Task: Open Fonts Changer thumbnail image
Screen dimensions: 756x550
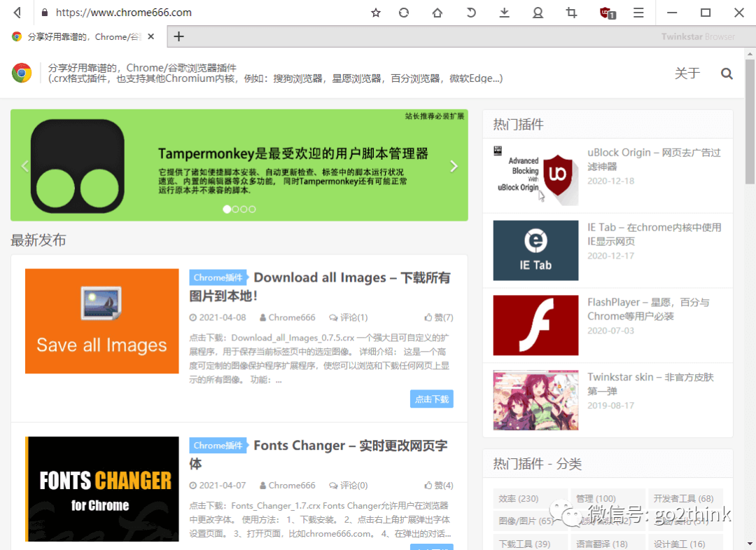Action: 101,489
